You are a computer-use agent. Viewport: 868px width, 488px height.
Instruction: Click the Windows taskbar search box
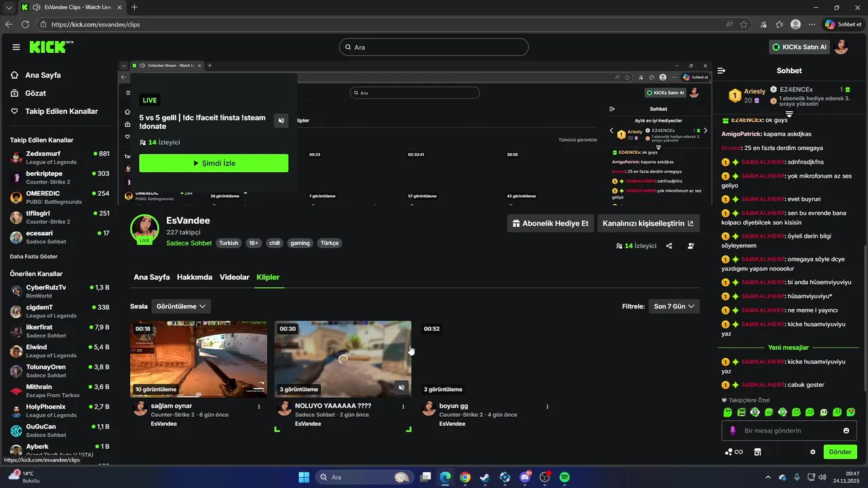pyautogui.click(x=365, y=477)
